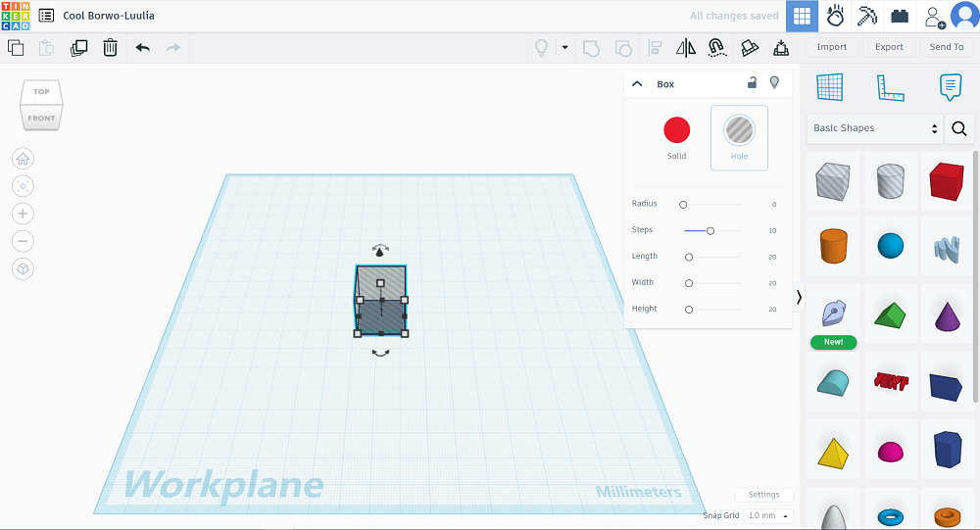
Task: Set the box to Hole
Action: coord(739,130)
